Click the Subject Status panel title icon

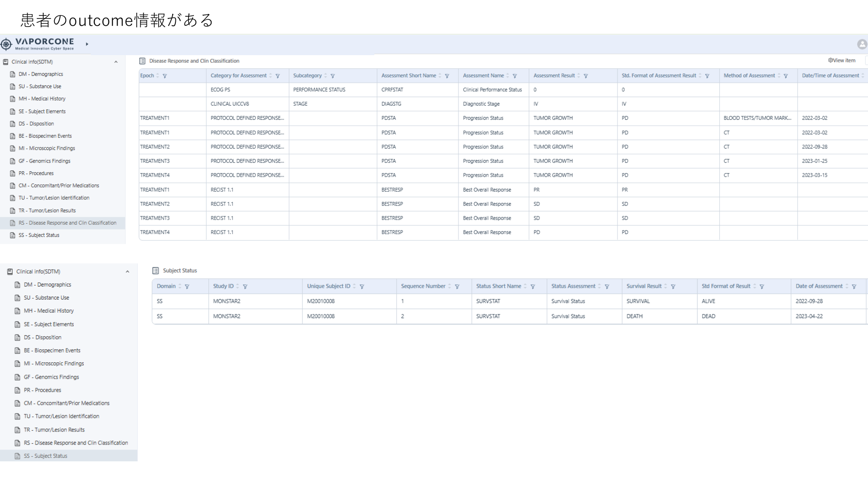coord(156,271)
